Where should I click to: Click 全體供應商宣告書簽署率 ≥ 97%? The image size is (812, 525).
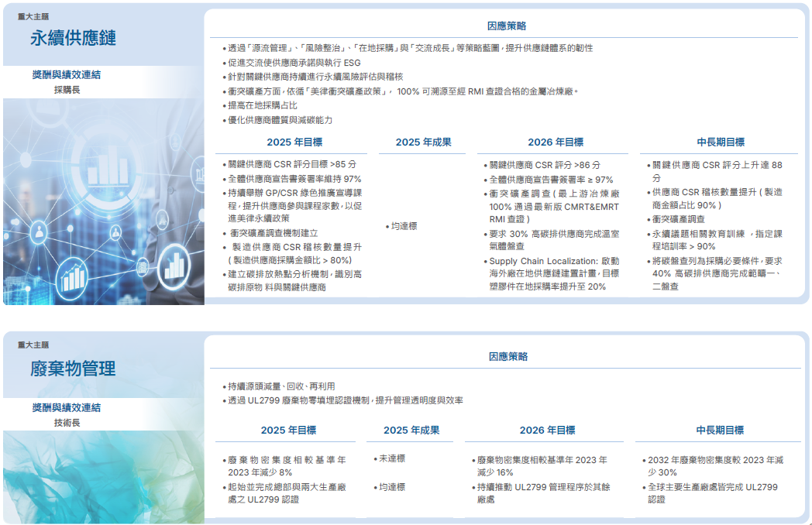click(549, 180)
